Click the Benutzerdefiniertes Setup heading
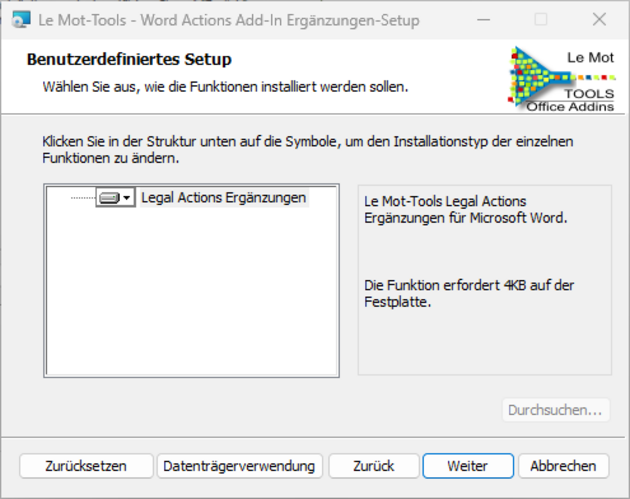 [x=129, y=59]
